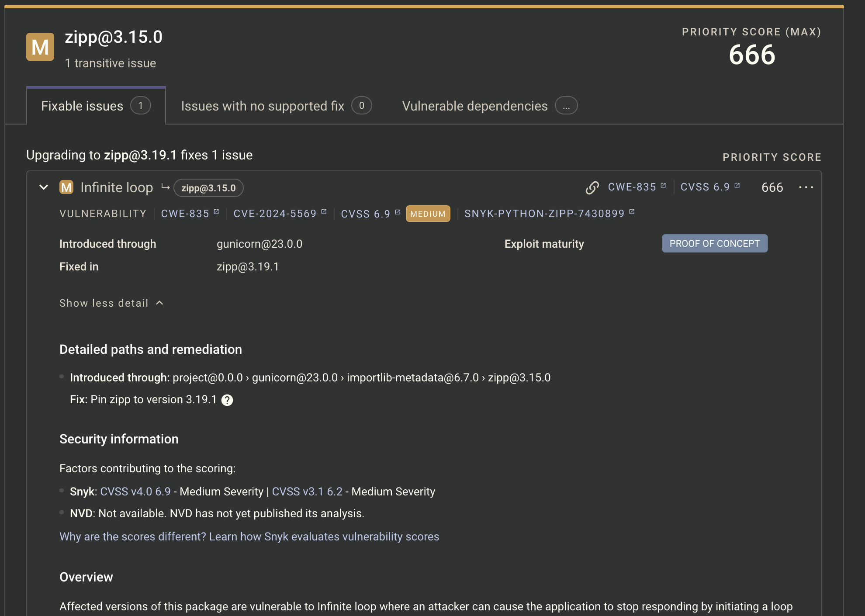Screen dimensions: 865x616
Task: Collapse the Infinite loop issue chevron
Action: pyautogui.click(x=44, y=187)
